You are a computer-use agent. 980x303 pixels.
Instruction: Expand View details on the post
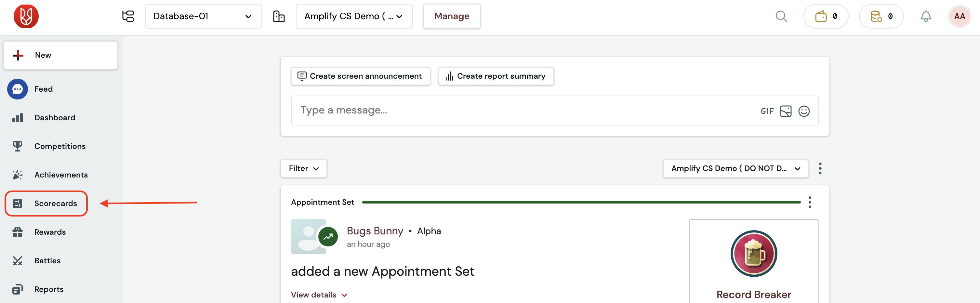click(319, 295)
